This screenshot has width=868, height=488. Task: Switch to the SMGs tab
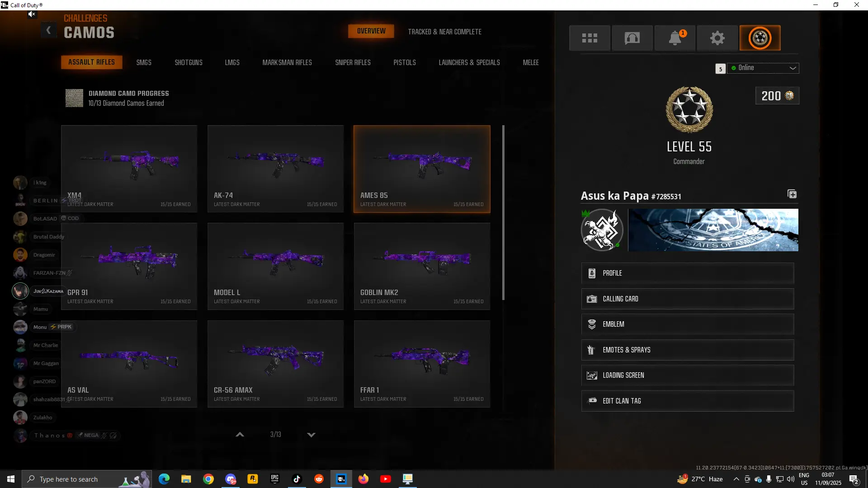144,62
